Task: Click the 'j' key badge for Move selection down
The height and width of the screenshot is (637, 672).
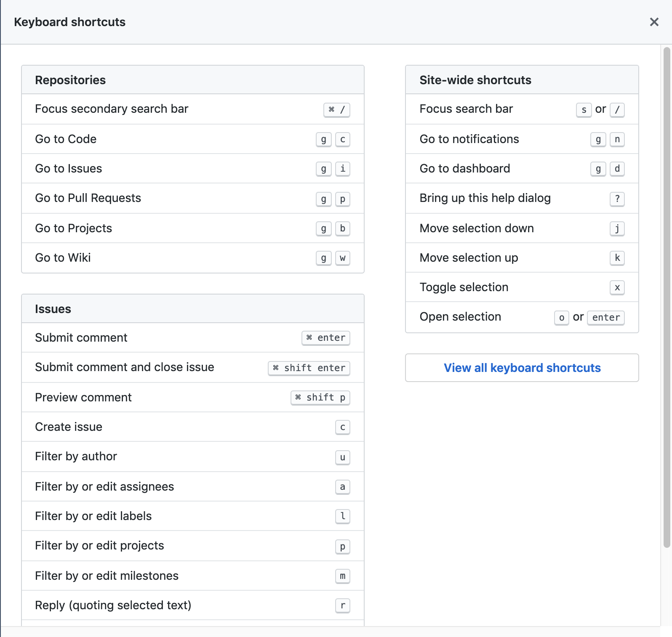Action: 617,228
